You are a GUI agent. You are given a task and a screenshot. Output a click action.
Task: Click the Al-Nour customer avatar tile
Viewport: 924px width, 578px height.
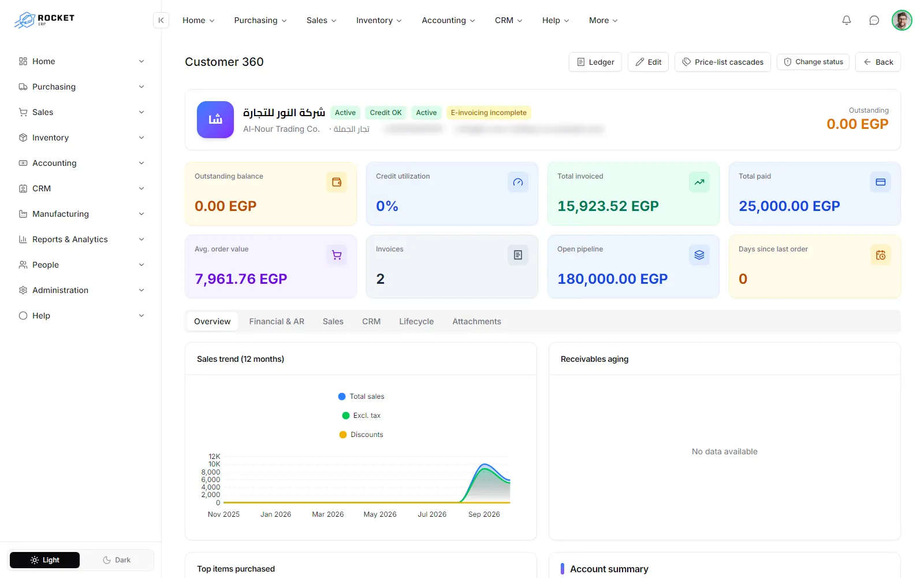[215, 120]
